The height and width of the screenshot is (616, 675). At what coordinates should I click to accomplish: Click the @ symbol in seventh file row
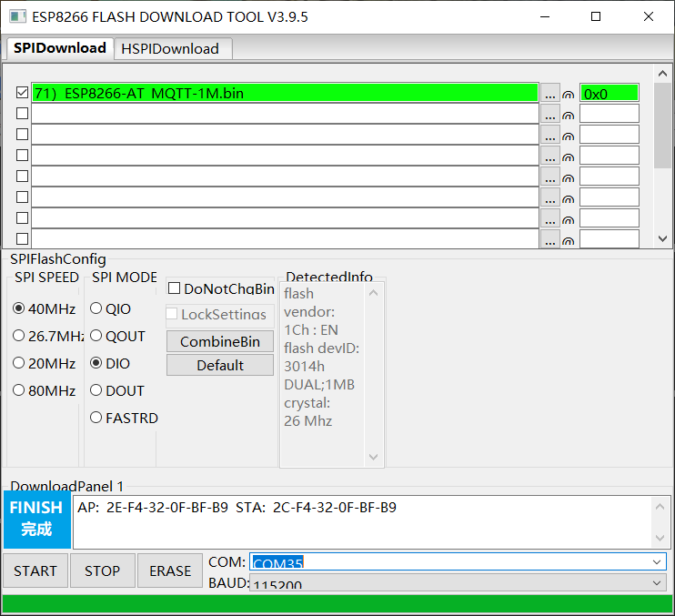[569, 220]
